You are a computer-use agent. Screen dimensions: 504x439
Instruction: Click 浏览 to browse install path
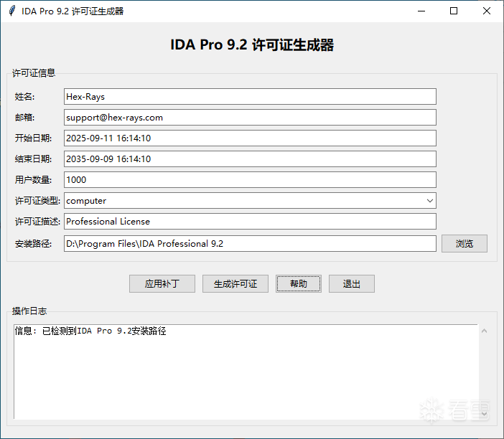465,243
